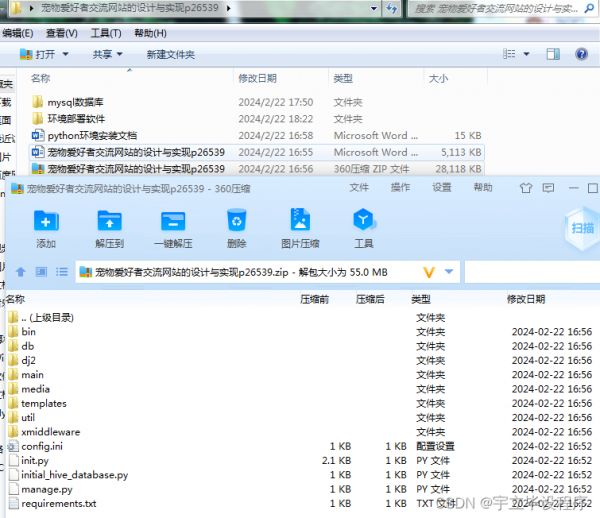Click the 工具 (Tools) hexagon icon
600x518 pixels.
[x=364, y=220]
